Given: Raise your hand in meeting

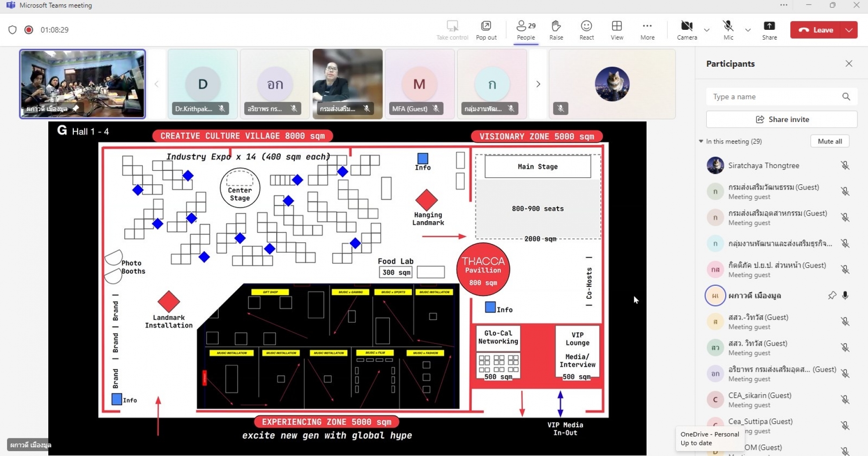Looking at the screenshot, I should (x=556, y=30).
